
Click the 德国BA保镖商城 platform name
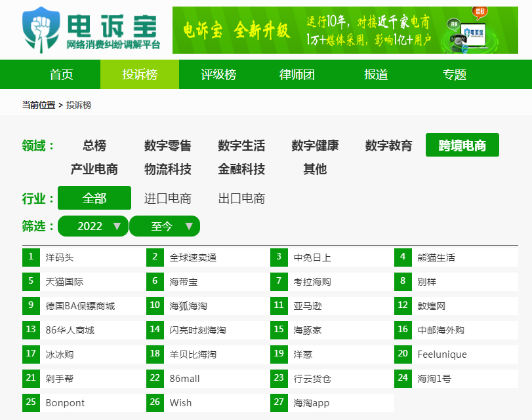tap(81, 306)
